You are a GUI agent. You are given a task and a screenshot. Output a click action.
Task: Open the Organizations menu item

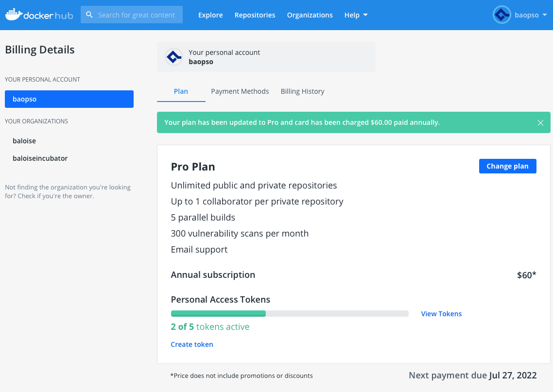(310, 15)
